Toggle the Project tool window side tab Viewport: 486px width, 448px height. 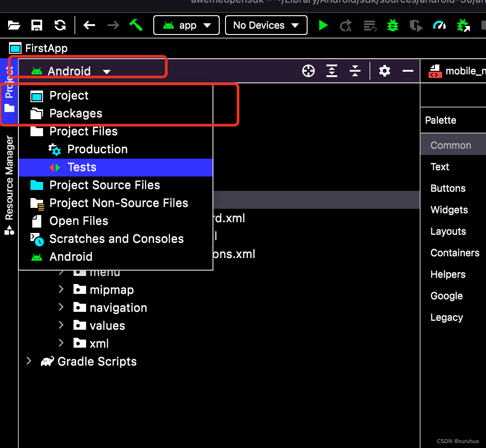coord(9,90)
